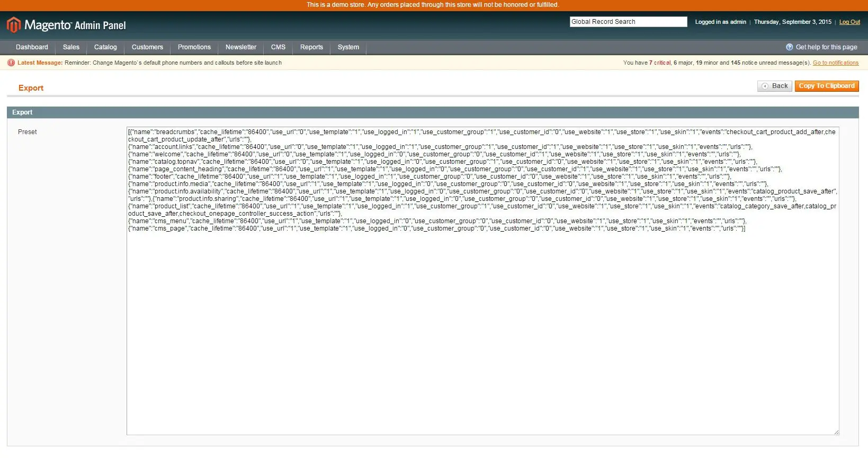The height and width of the screenshot is (458, 868).
Task: Open the Catalog menu
Action: 105,47
